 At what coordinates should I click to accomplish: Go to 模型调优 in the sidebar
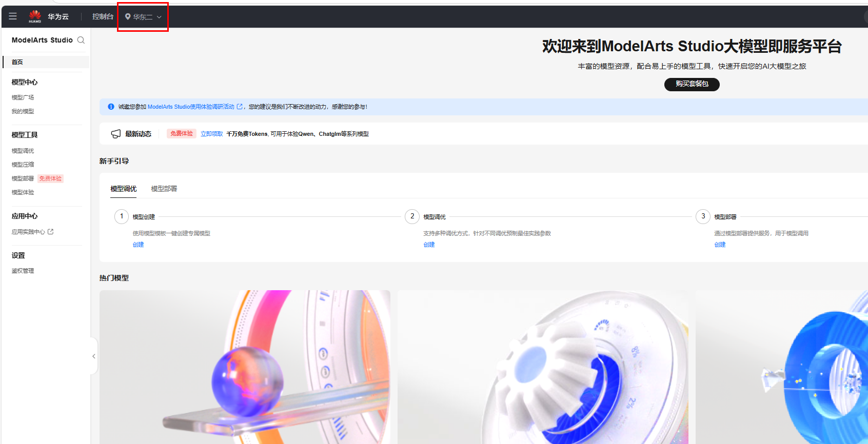[x=23, y=151]
